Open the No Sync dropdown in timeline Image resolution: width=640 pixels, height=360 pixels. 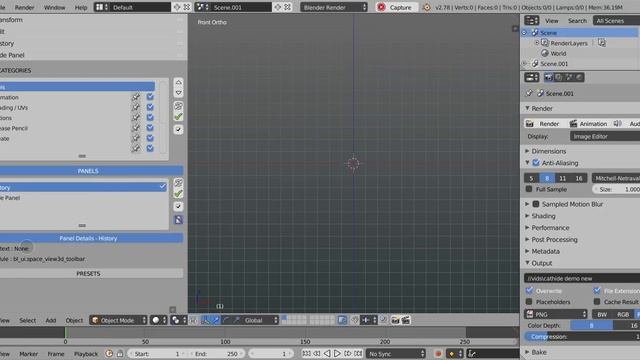[x=396, y=353]
